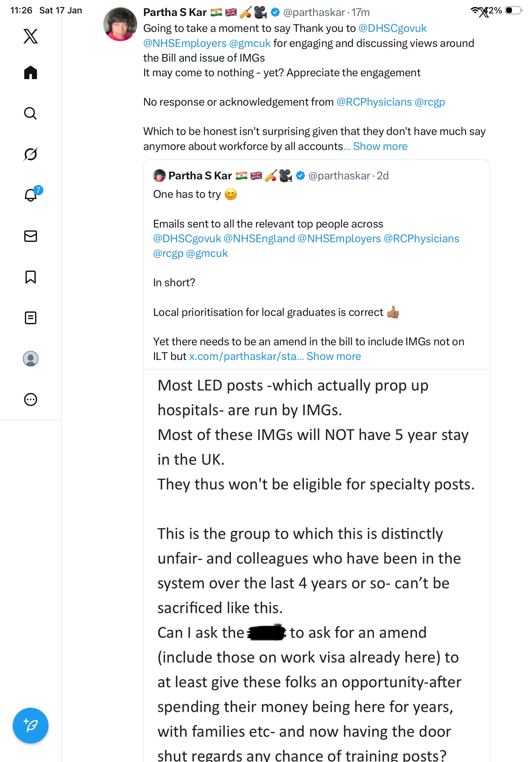Open Partha S Kar's profile picture

point(120,24)
